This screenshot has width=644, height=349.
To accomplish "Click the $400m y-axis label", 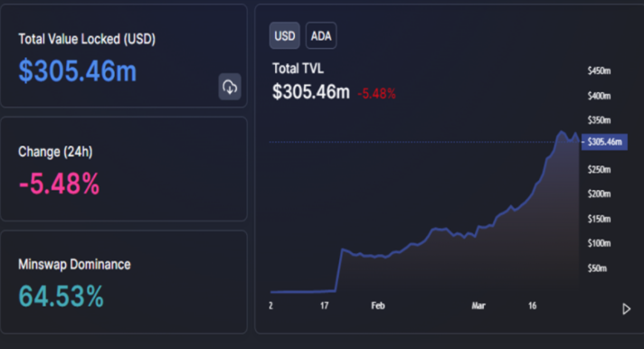I will pyautogui.click(x=599, y=96).
